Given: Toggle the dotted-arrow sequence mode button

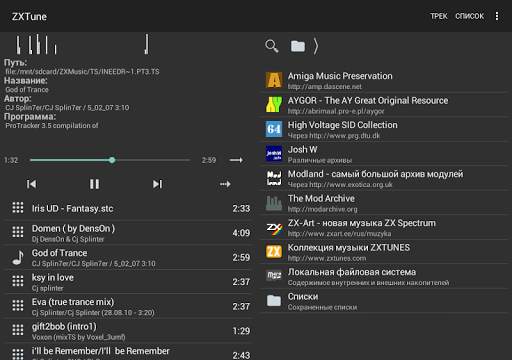Looking at the screenshot, I should [225, 184].
